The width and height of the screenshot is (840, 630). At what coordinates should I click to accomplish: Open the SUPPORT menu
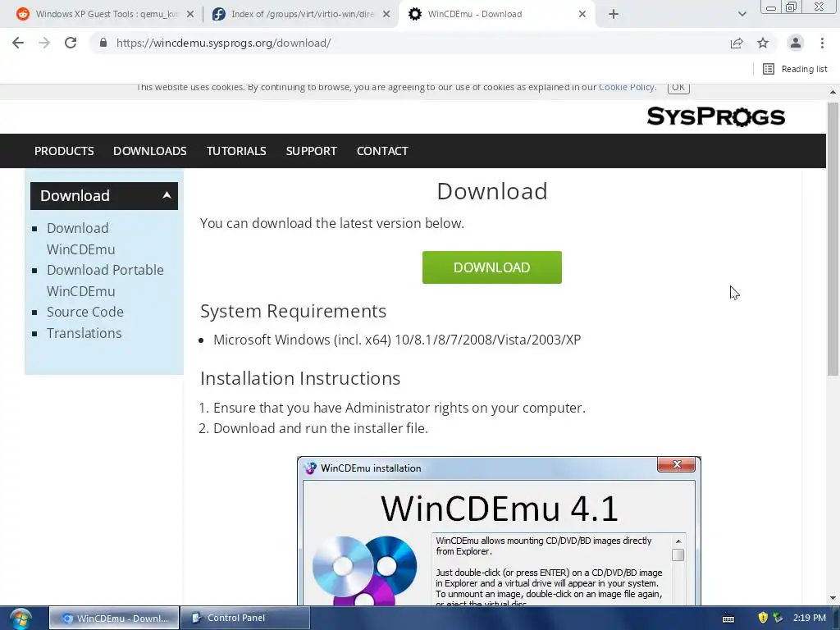click(311, 151)
